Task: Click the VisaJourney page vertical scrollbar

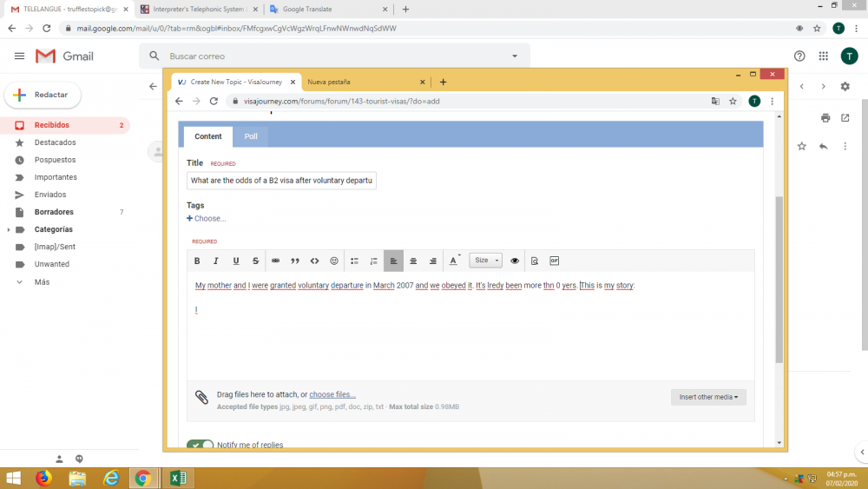Action: point(779,280)
